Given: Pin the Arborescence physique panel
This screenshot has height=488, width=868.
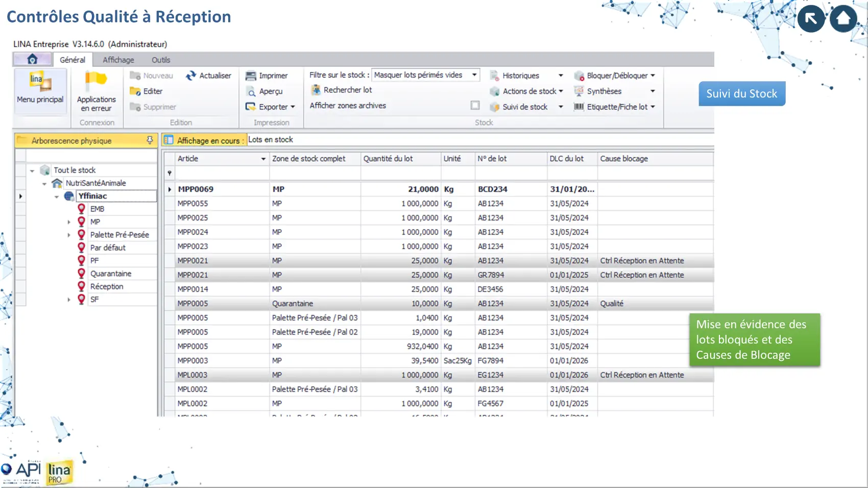Looking at the screenshot, I should pyautogui.click(x=150, y=140).
